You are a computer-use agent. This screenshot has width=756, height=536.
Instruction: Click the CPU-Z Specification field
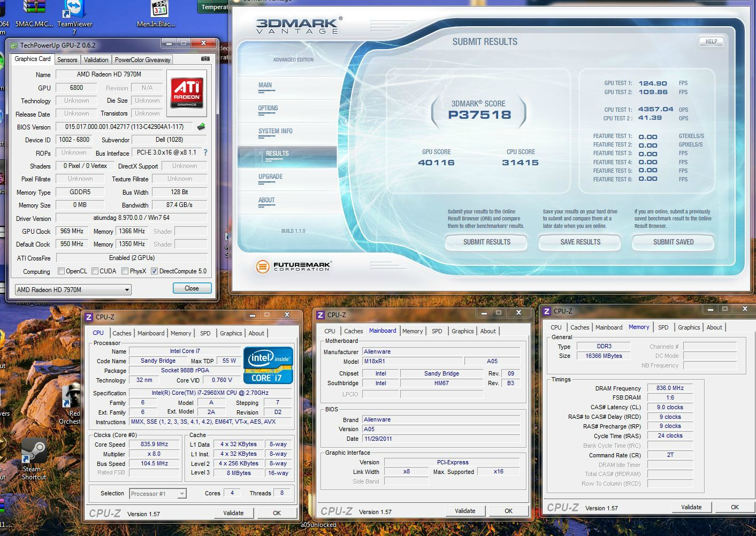[210, 393]
